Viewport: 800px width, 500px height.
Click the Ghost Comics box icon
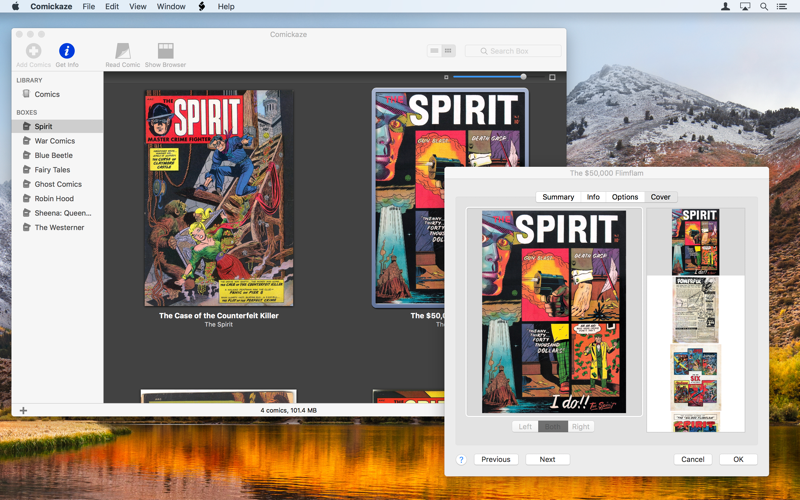click(x=27, y=184)
